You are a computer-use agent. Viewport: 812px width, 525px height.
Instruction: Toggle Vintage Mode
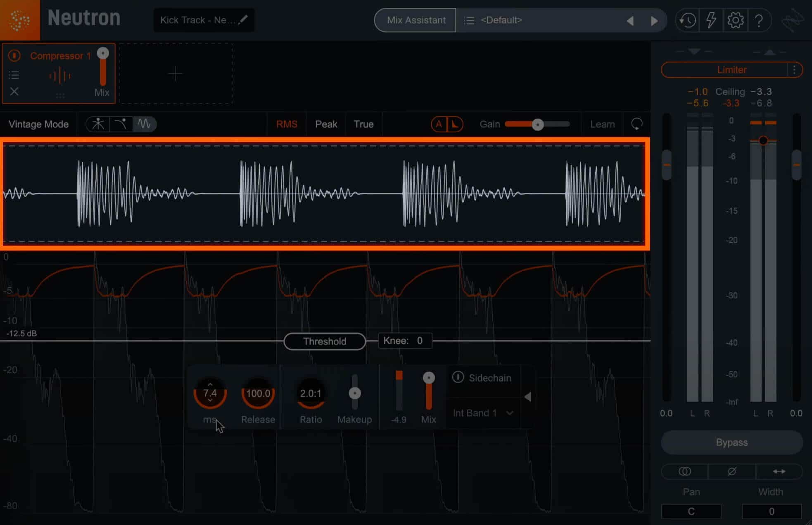38,124
